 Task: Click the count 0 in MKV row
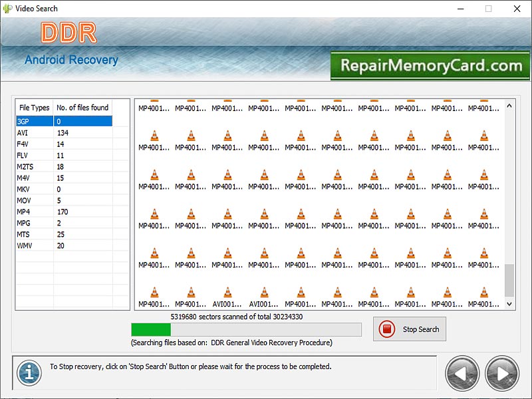pyautogui.click(x=59, y=189)
